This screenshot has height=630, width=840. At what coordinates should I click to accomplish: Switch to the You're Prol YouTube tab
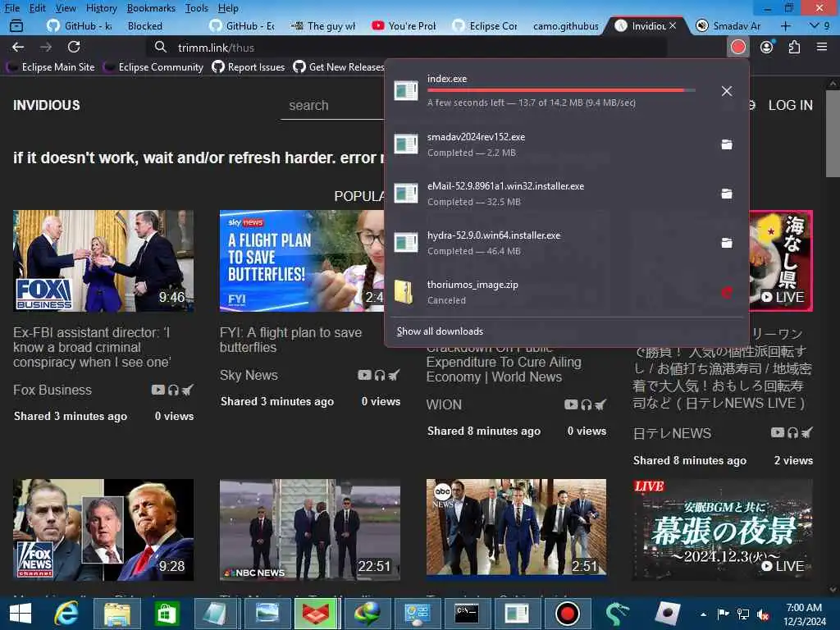tap(404, 25)
